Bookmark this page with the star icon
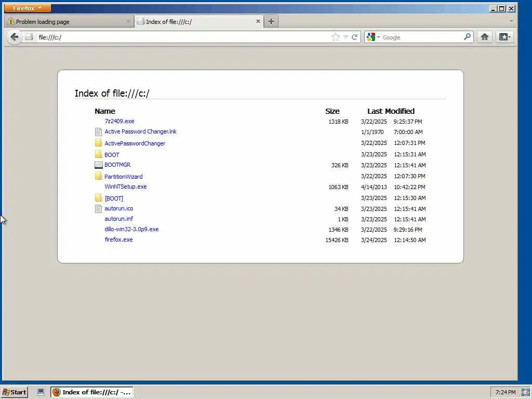 336,37
